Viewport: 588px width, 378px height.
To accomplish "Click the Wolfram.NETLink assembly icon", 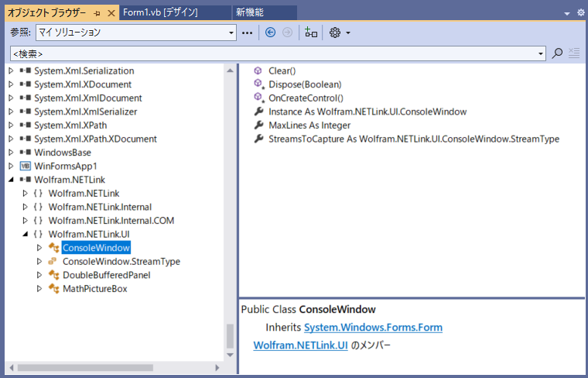I will (x=26, y=180).
